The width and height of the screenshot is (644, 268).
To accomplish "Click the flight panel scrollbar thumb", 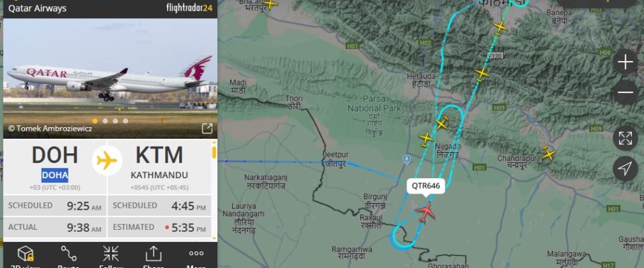I will point(214,152).
